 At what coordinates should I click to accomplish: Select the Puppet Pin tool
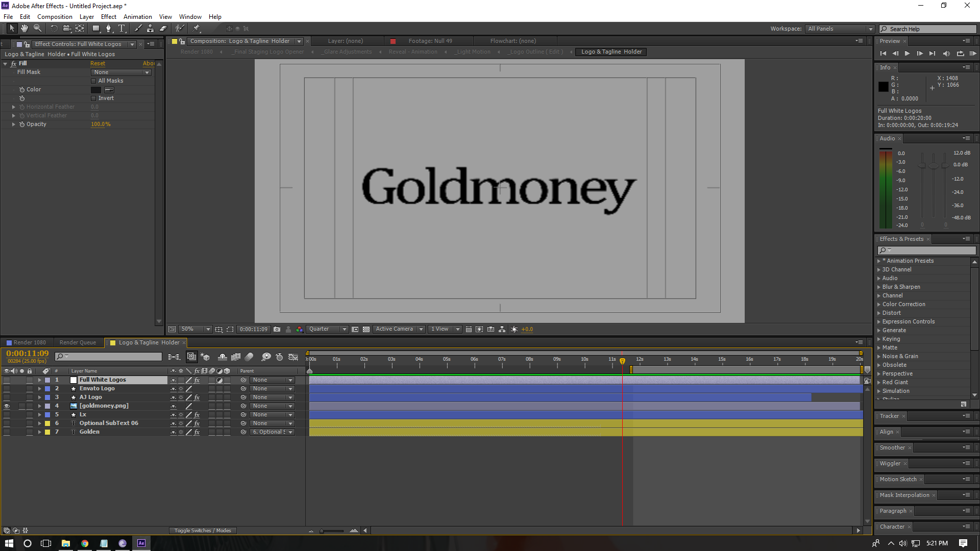click(x=197, y=29)
